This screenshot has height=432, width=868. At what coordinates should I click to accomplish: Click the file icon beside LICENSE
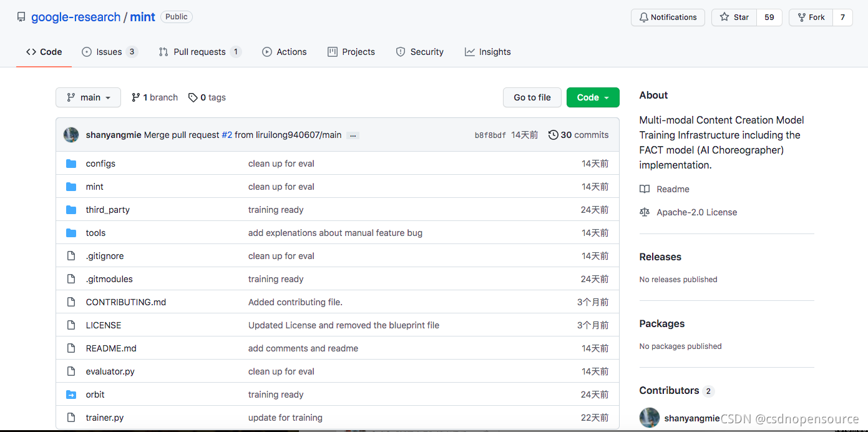click(x=71, y=325)
